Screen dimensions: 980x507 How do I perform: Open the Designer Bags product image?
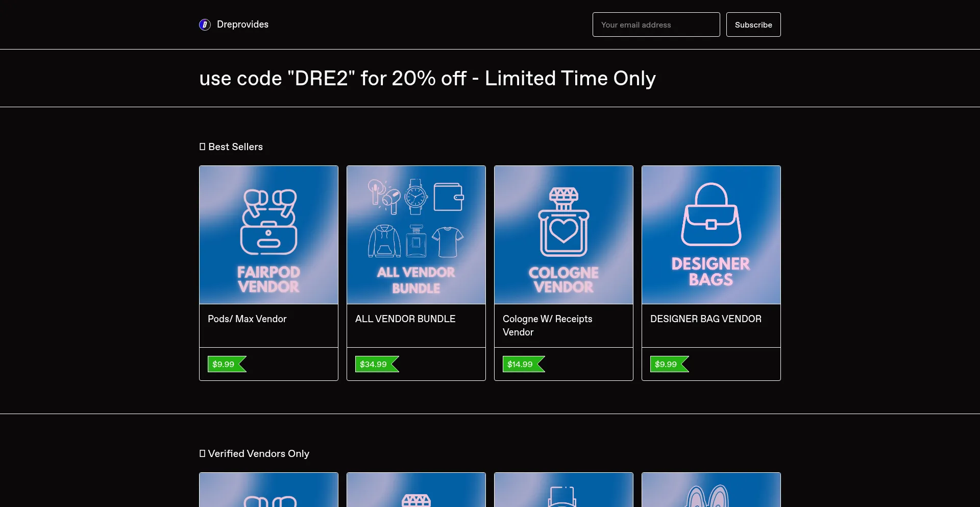pos(711,235)
